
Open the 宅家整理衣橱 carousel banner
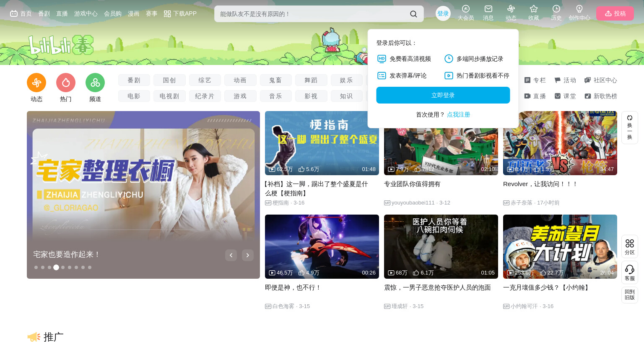(x=143, y=195)
